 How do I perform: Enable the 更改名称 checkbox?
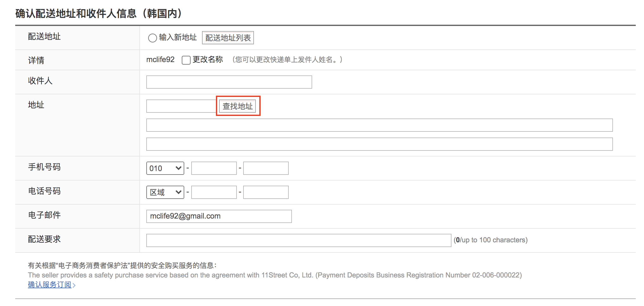pos(186,60)
